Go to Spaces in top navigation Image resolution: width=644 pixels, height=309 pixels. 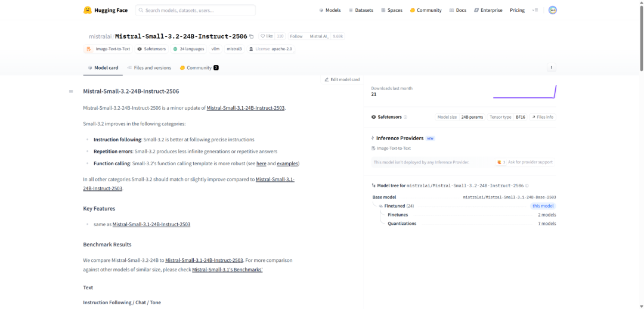coord(392,10)
